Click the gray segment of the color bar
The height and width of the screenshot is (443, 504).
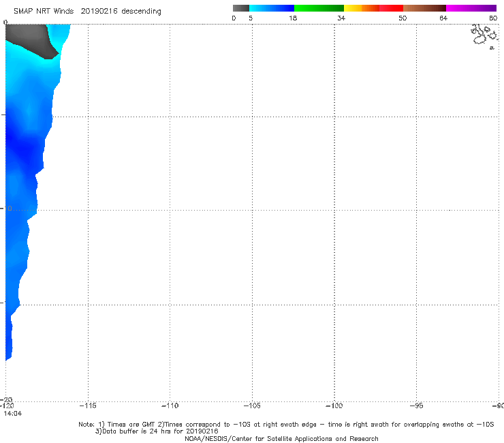click(x=241, y=8)
